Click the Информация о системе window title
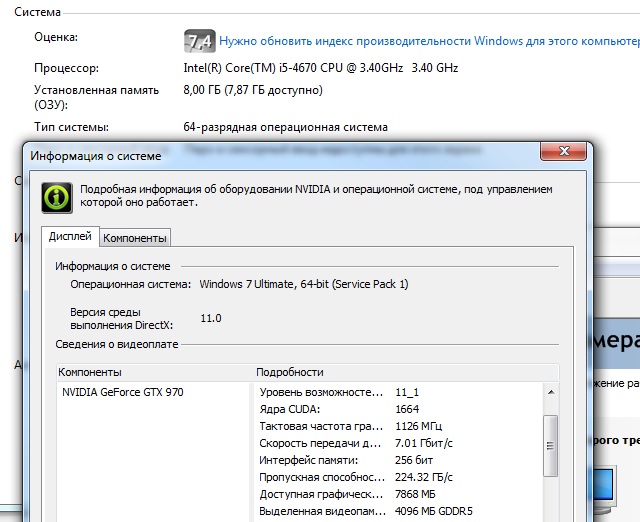The image size is (640, 522). (96, 156)
